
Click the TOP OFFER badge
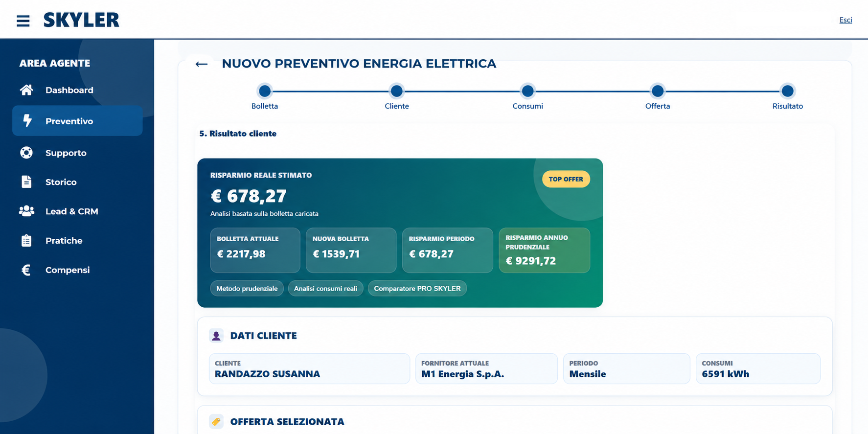[566, 179]
